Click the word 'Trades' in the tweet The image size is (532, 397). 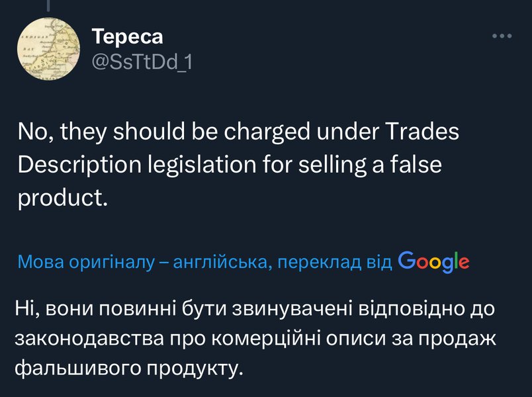tap(423, 132)
